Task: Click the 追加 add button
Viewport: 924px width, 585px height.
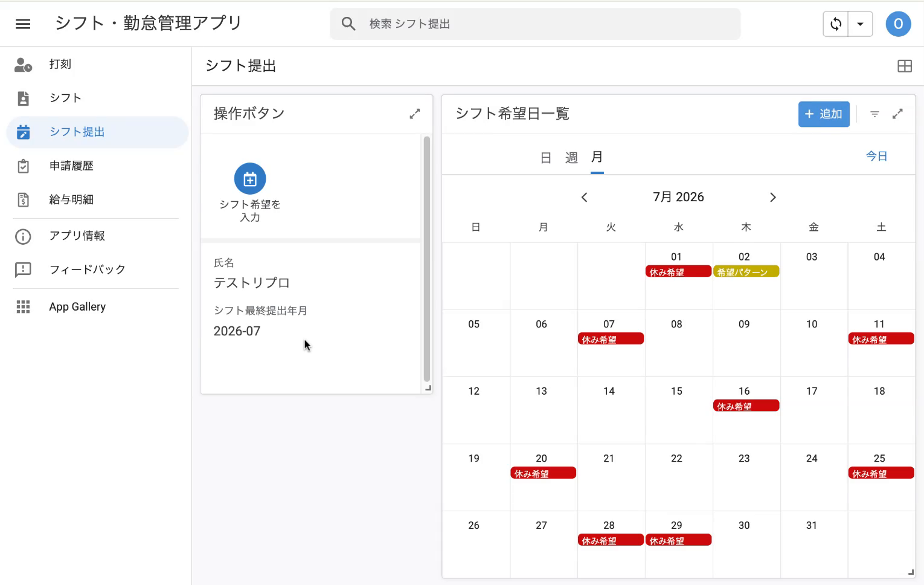Action: 824,114
